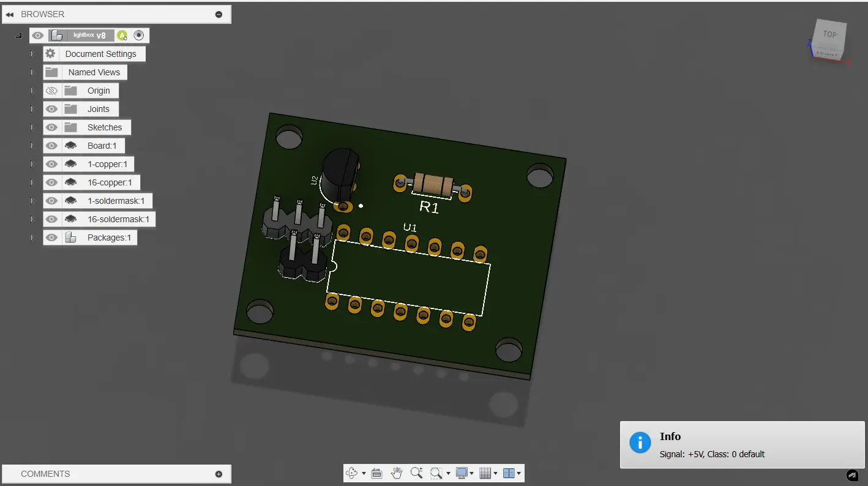Viewport: 868px width, 486px height.
Task: Activate the lightbox v8 component radio button
Action: pyautogui.click(x=139, y=36)
